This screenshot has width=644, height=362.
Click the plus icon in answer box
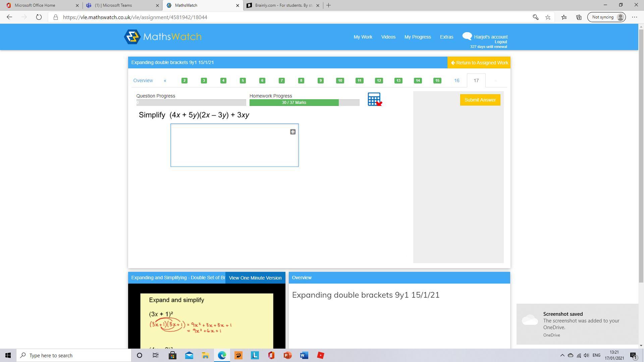click(292, 132)
